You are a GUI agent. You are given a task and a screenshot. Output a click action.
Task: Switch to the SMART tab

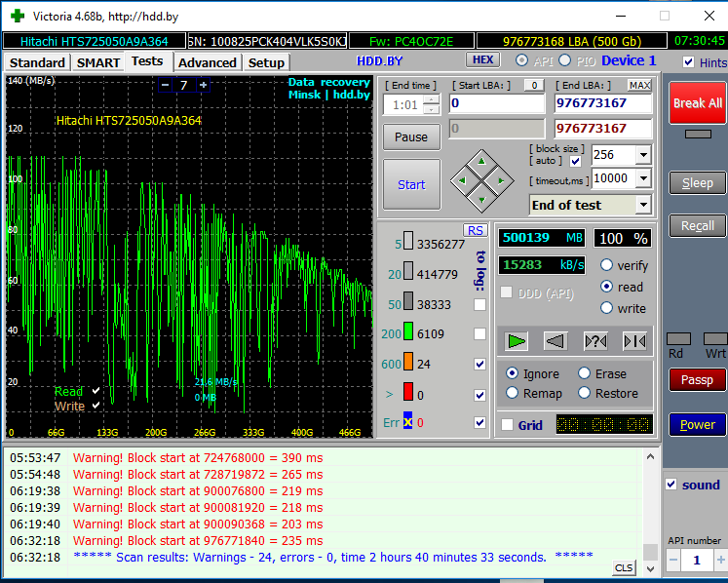pos(98,62)
